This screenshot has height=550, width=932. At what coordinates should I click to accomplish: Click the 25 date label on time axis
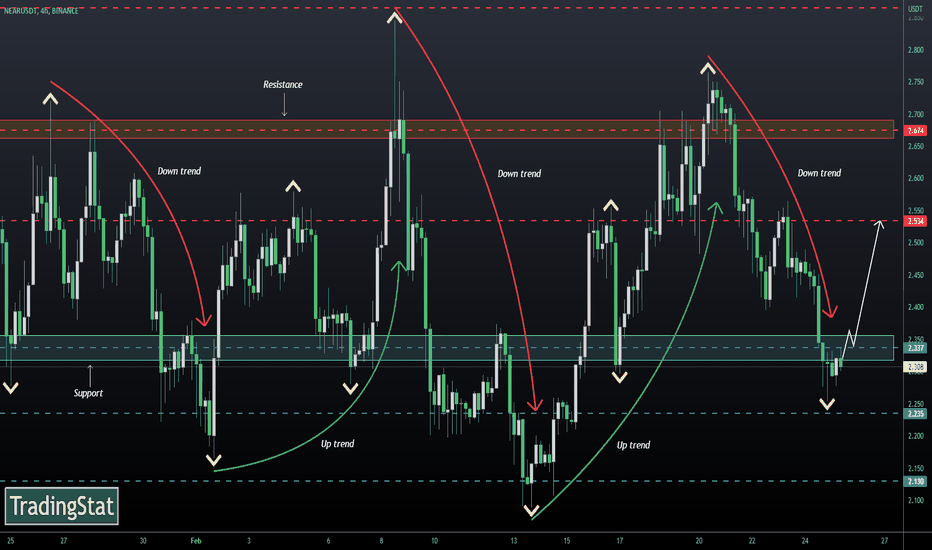click(x=11, y=540)
